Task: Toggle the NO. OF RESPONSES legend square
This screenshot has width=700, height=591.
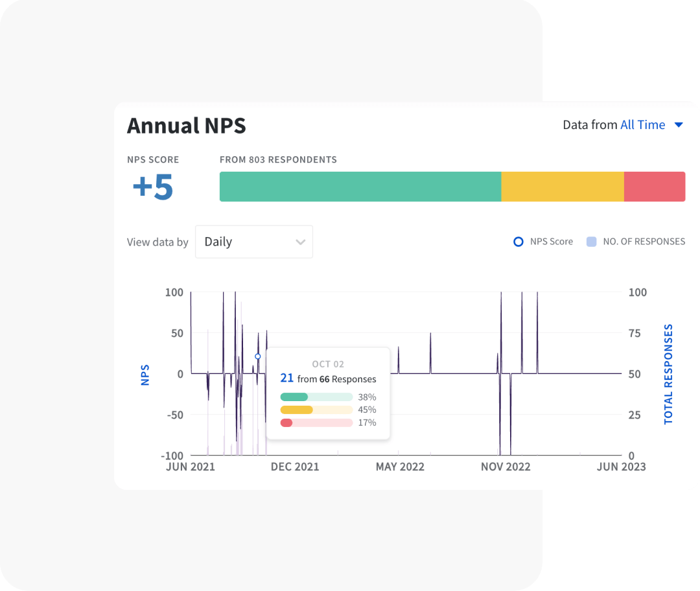Action: 592,241
